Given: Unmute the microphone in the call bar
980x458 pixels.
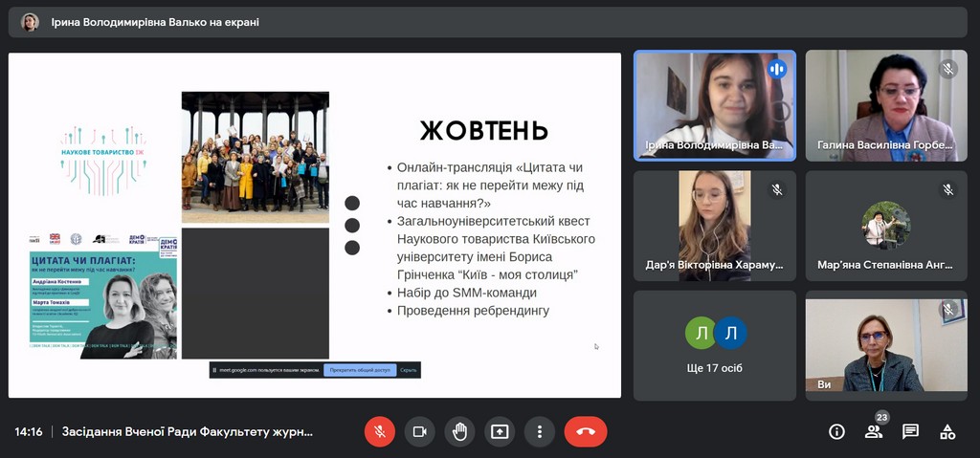Looking at the screenshot, I should [x=379, y=431].
